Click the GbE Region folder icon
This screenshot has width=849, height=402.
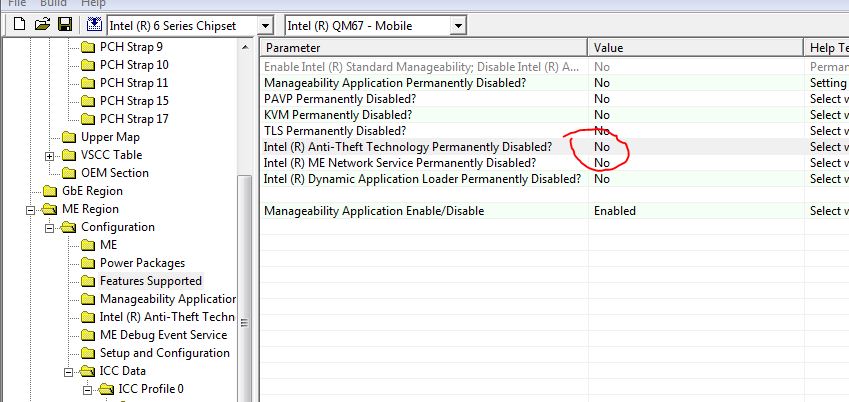50,191
